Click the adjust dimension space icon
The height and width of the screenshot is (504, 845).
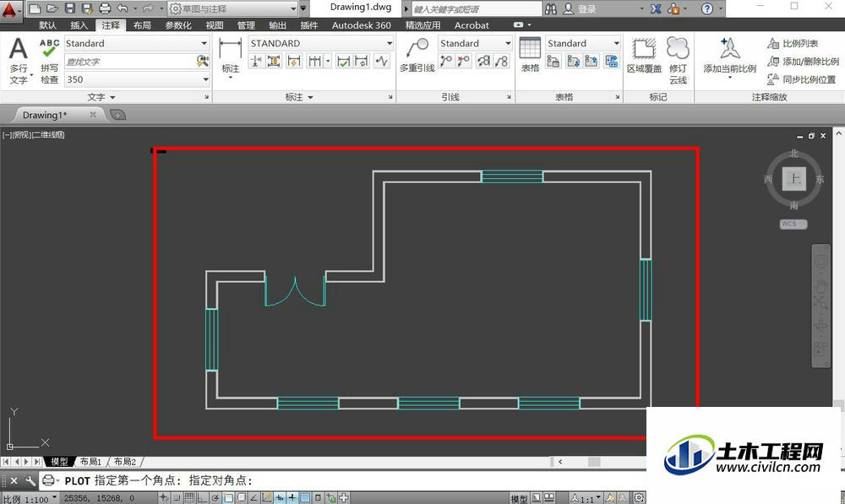click(x=275, y=62)
